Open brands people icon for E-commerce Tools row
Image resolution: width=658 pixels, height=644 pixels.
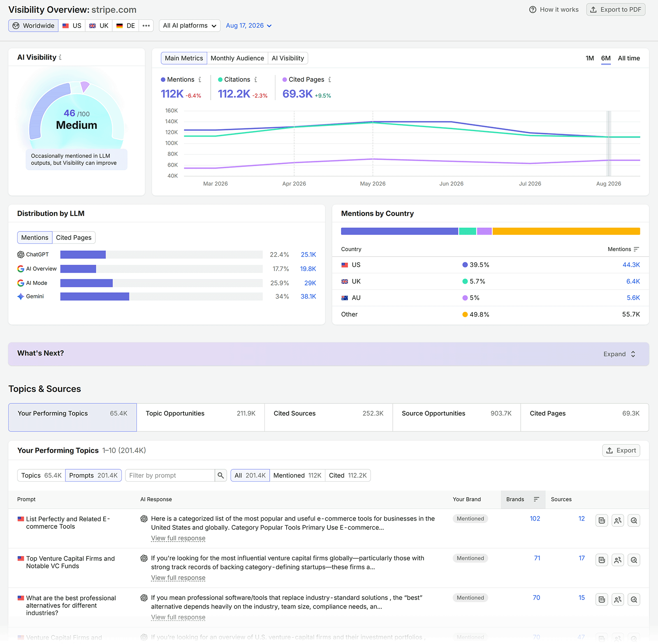coord(618,521)
